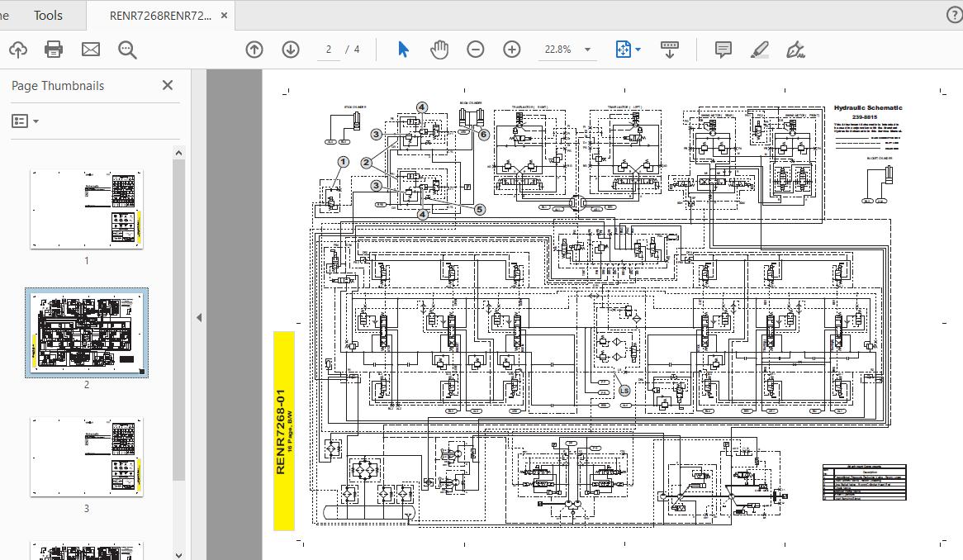Open the Help question mark icon
Image resolution: width=963 pixels, height=560 pixels.
(954, 16)
